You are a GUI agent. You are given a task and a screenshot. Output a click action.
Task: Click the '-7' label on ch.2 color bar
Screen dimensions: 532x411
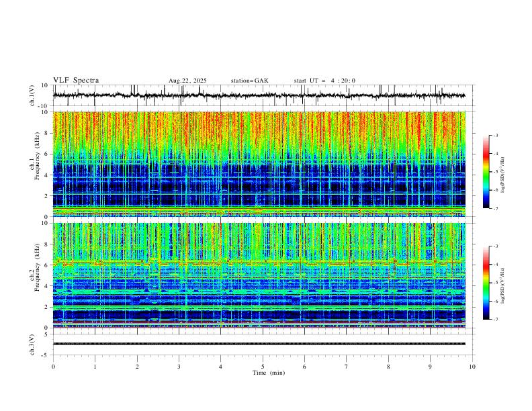point(496,320)
